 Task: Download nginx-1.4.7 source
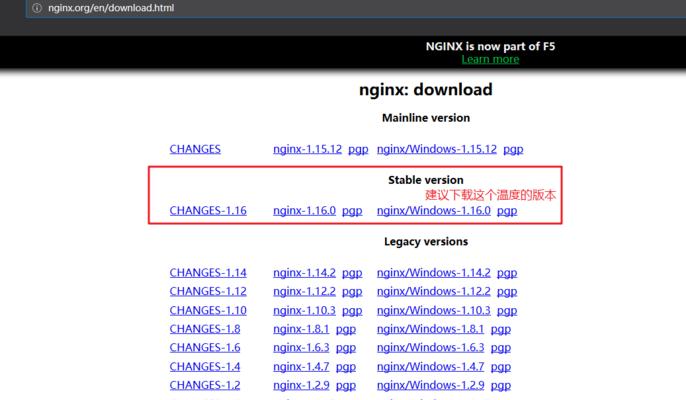tap(301, 367)
